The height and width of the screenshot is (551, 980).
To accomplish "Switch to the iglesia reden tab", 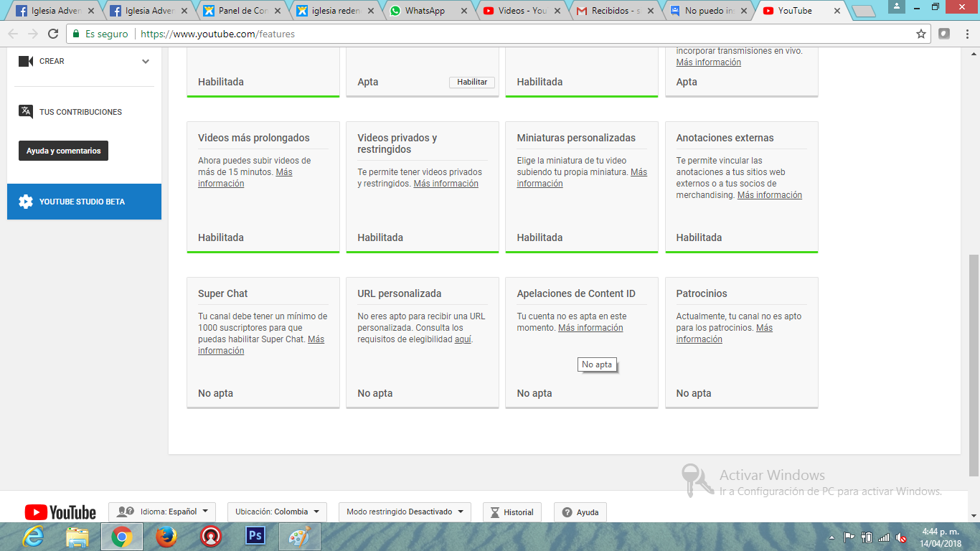I will [335, 11].
